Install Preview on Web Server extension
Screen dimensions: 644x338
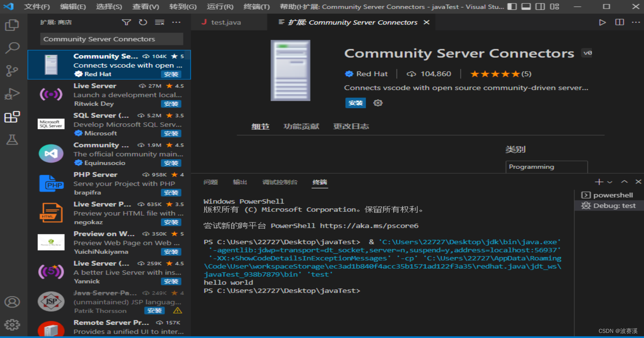coord(171,252)
